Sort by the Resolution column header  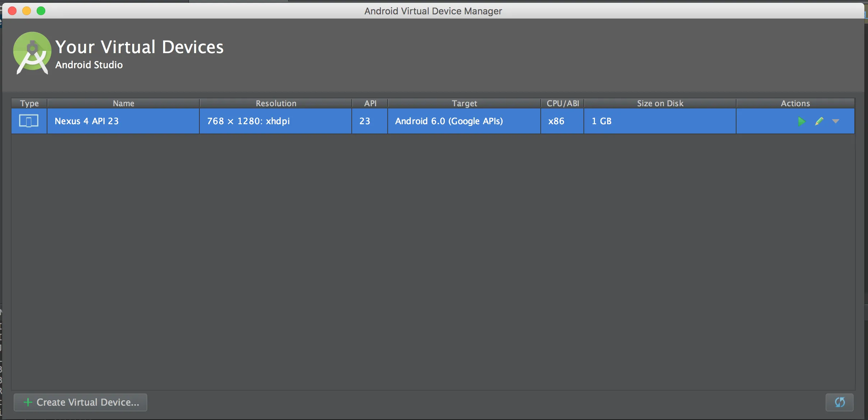tap(276, 103)
